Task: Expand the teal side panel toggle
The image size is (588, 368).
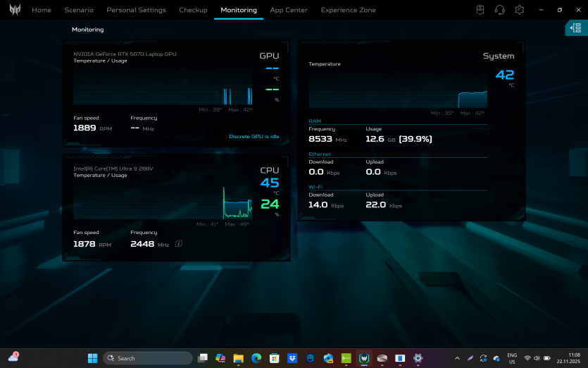Action: pyautogui.click(x=576, y=27)
